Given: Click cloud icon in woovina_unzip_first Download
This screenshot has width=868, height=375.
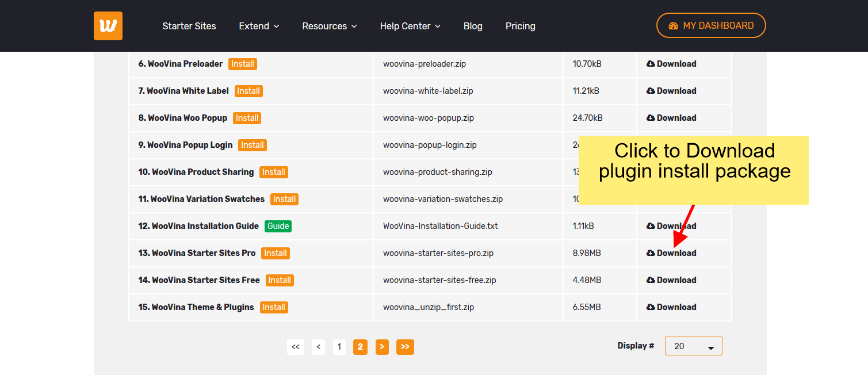Looking at the screenshot, I should pos(651,307).
